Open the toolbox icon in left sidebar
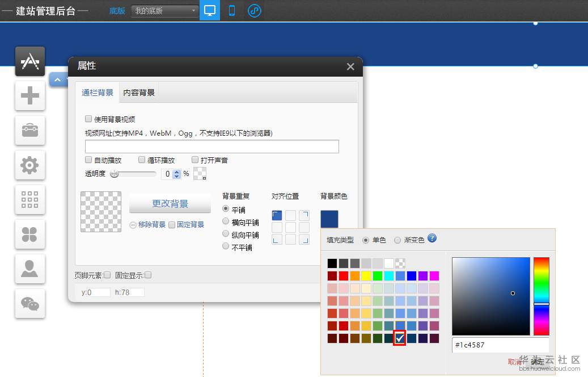 (29, 131)
